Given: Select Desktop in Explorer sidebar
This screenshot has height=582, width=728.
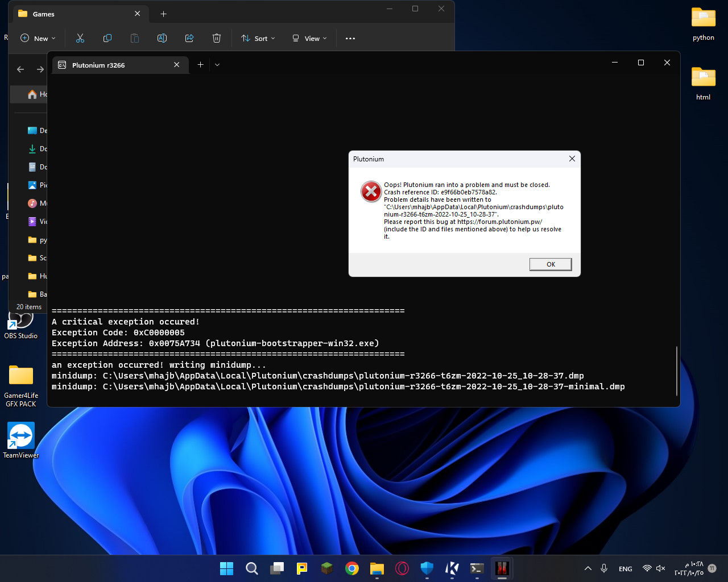Looking at the screenshot, I should click(37, 131).
